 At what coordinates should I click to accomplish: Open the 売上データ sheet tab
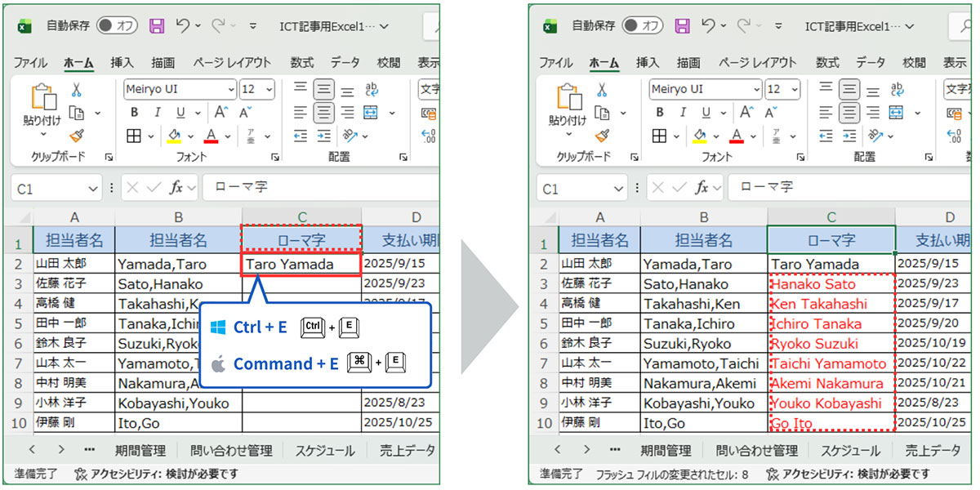[x=408, y=449]
